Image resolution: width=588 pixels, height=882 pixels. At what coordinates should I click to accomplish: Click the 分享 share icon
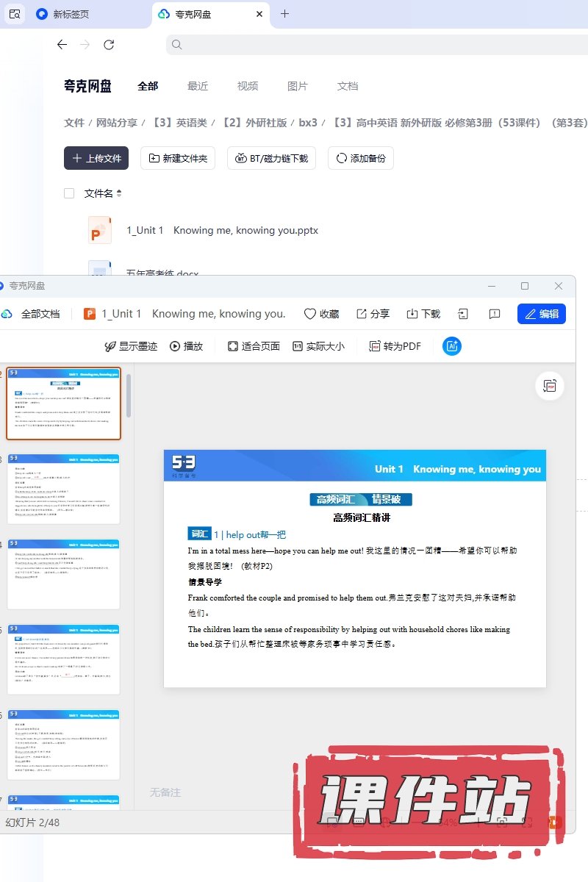(x=362, y=314)
